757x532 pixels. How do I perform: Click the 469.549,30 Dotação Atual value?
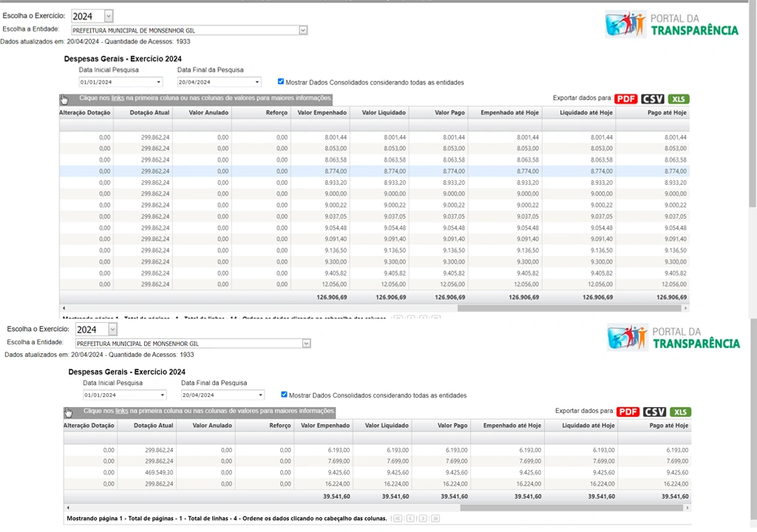(x=158, y=472)
